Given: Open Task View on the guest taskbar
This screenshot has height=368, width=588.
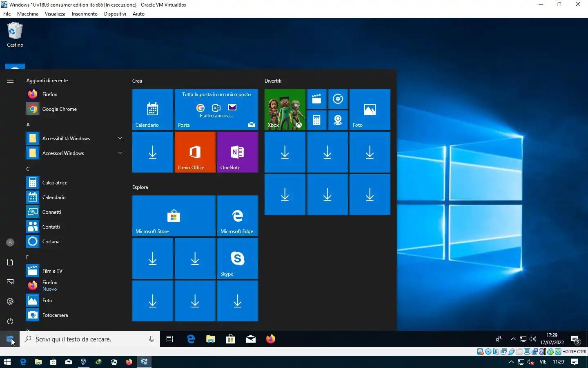Looking at the screenshot, I should pyautogui.click(x=170, y=339).
